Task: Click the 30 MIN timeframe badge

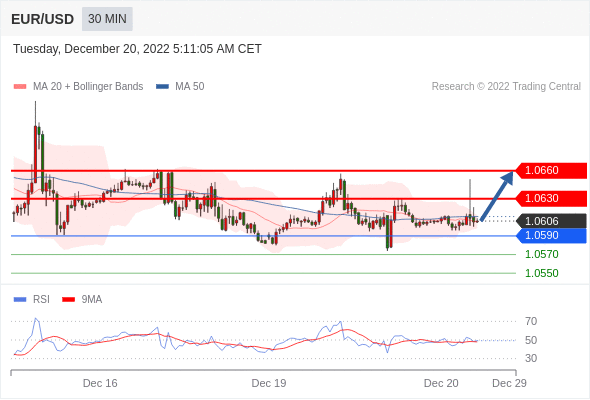Action: 107,19
